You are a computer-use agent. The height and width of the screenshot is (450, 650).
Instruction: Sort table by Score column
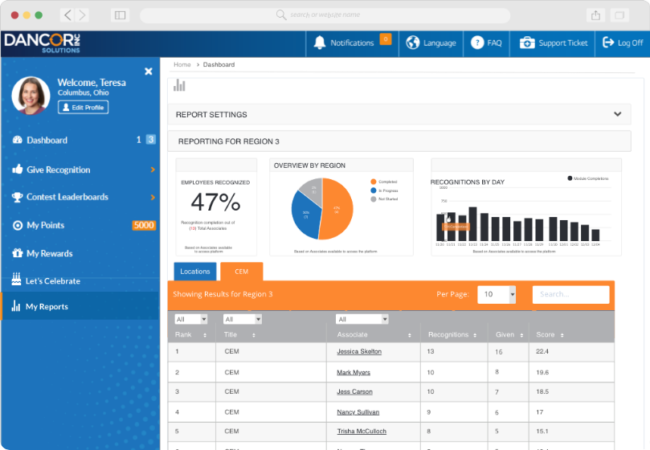(562, 335)
